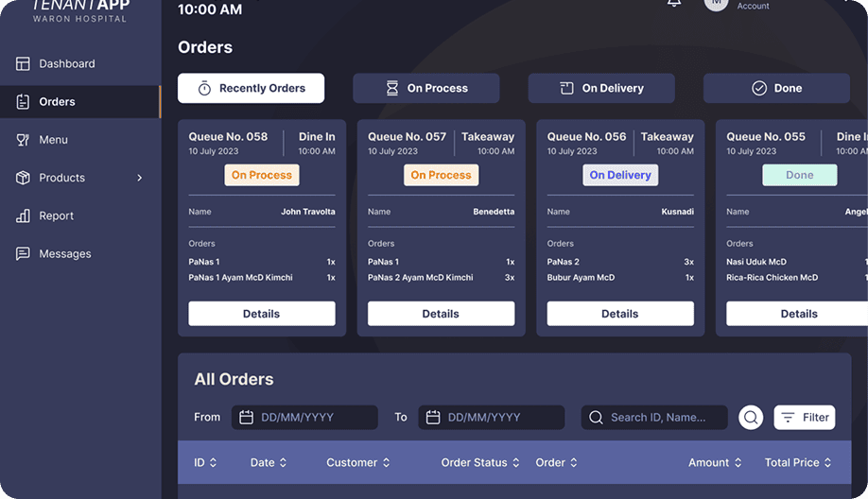Sort orders by ID column

205,463
